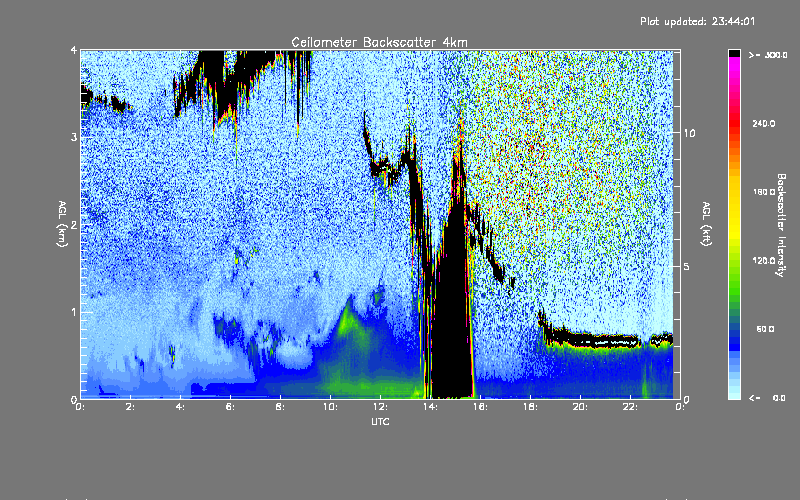800x500 pixels.
Task: Click the '3' km tick on left axis
Action: point(74,138)
